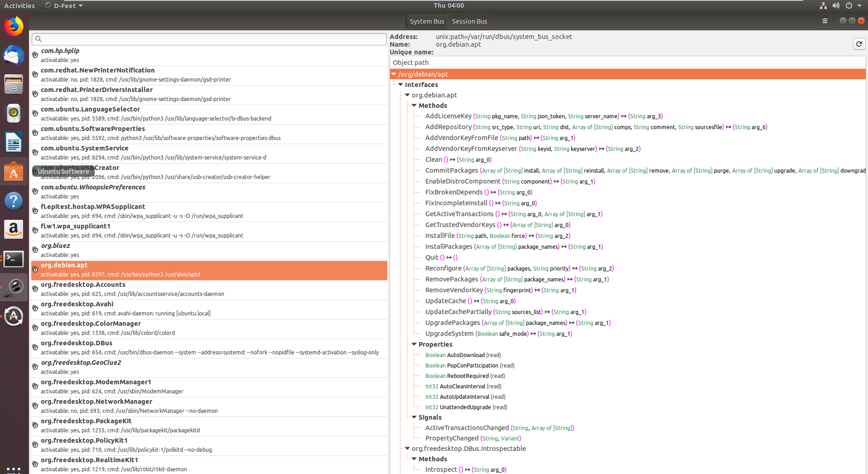The width and height of the screenshot is (868, 474).
Task: Collapse the Properties section under org.debian.apt
Action: 414,344
